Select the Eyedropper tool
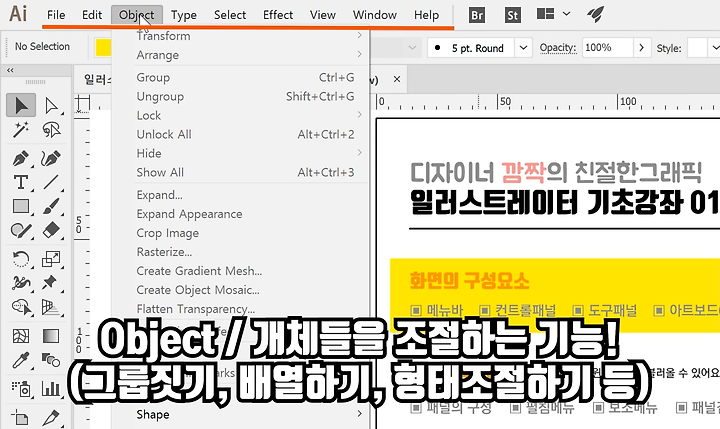 click(21, 360)
